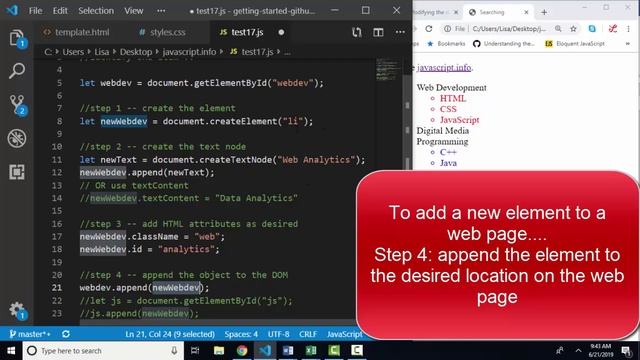Viewport: 640px width, 360px height.
Task: Open the Bookmarks folder in bookmarks bar
Action: point(446,44)
